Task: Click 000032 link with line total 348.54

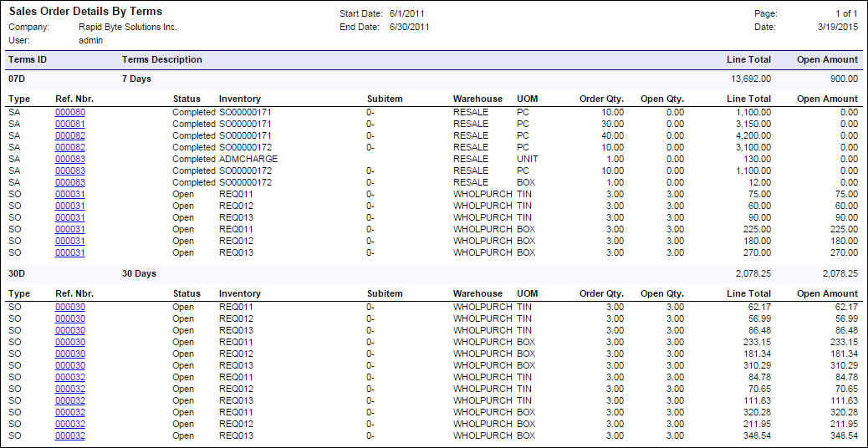Action: coord(70,435)
